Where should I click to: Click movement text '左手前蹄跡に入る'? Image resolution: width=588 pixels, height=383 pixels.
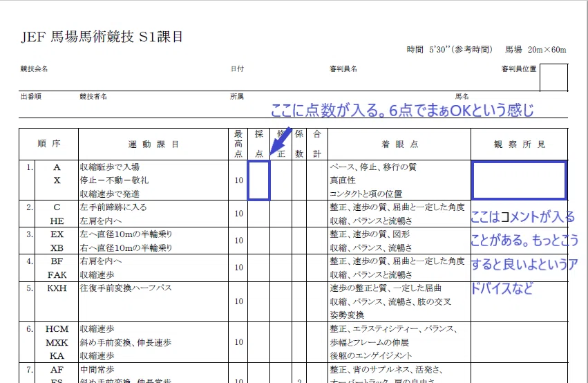coord(113,207)
